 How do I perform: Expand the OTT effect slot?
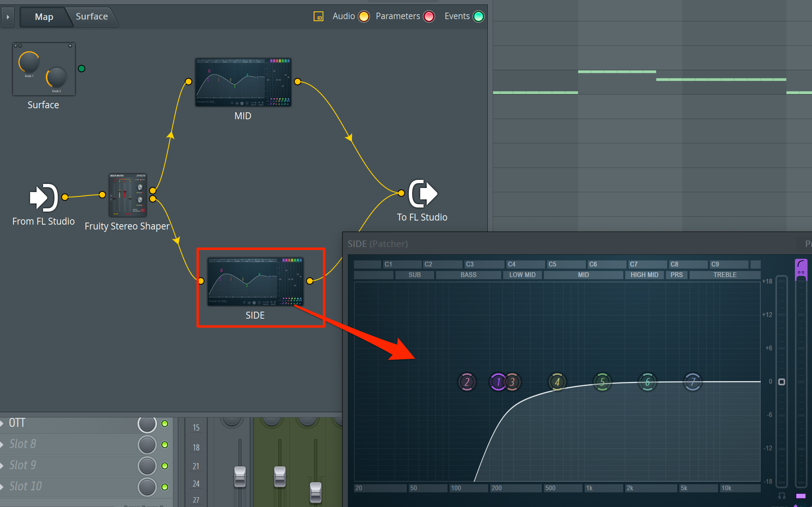(2, 423)
